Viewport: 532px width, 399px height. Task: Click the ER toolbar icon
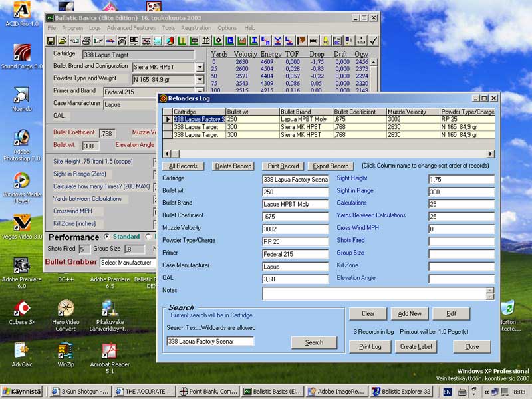tap(265, 41)
